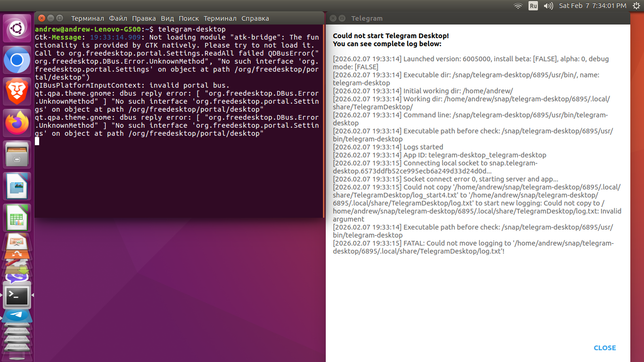Click the "Command line:" log entry

[471, 119]
